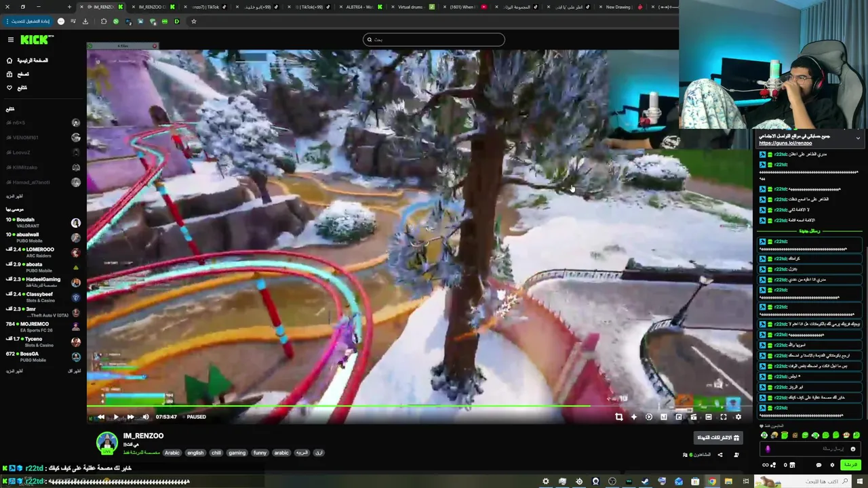This screenshot has width=868, height=488.
Task: Open recommended channel Tyceno
Action: click(43, 342)
